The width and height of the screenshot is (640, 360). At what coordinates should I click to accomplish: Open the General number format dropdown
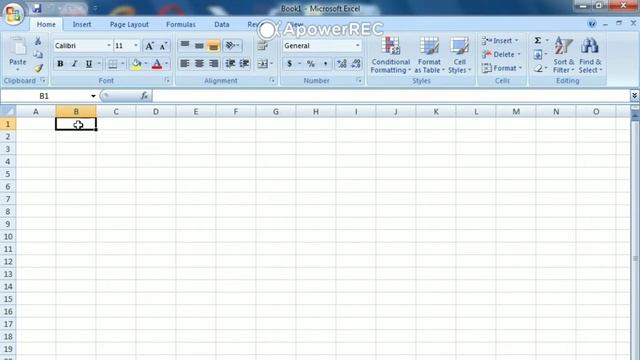(x=358, y=46)
